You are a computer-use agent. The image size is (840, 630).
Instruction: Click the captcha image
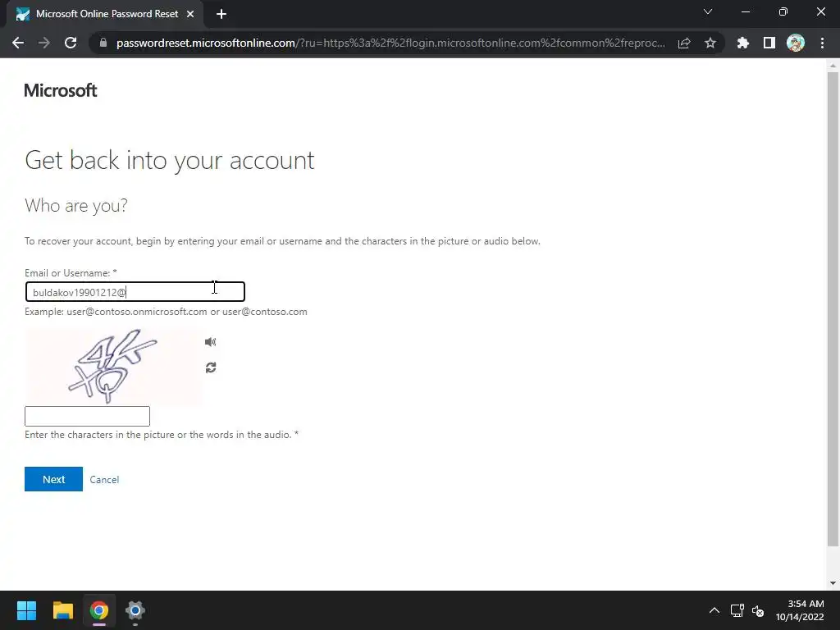click(113, 367)
